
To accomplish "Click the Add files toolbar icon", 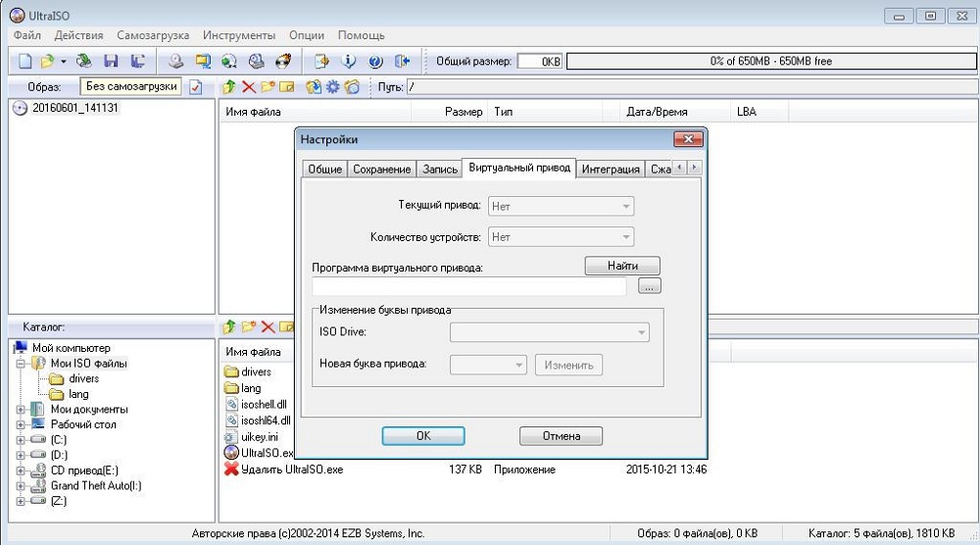I will click(321, 61).
